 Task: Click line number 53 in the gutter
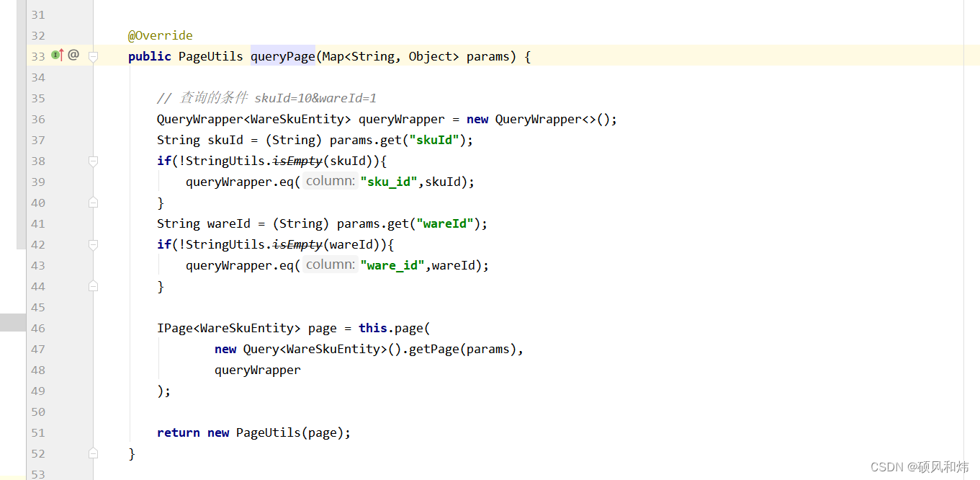[x=37, y=474]
